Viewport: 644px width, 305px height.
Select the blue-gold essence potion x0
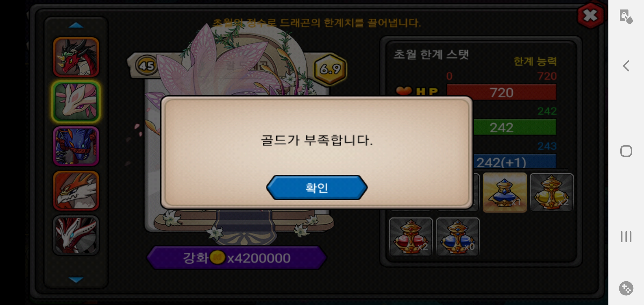click(458, 237)
